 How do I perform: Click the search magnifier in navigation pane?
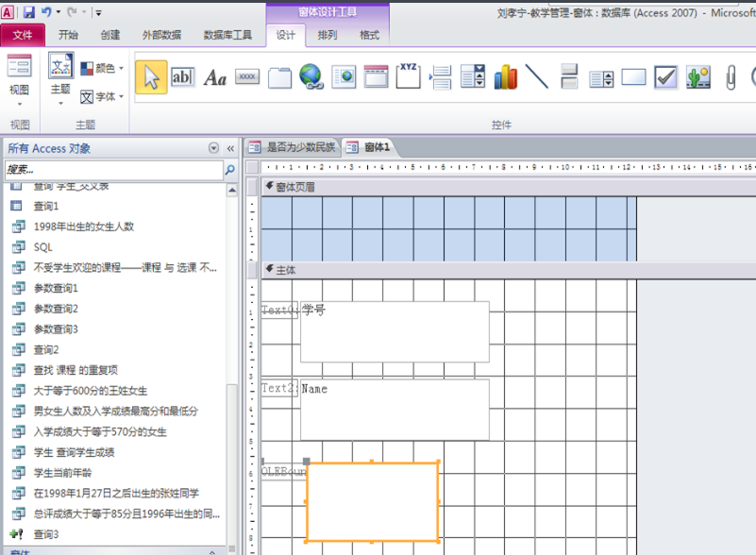click(230, 170)
